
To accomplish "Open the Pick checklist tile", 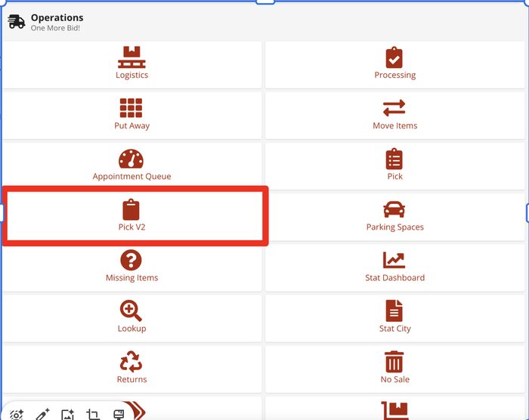I will 394,166.
